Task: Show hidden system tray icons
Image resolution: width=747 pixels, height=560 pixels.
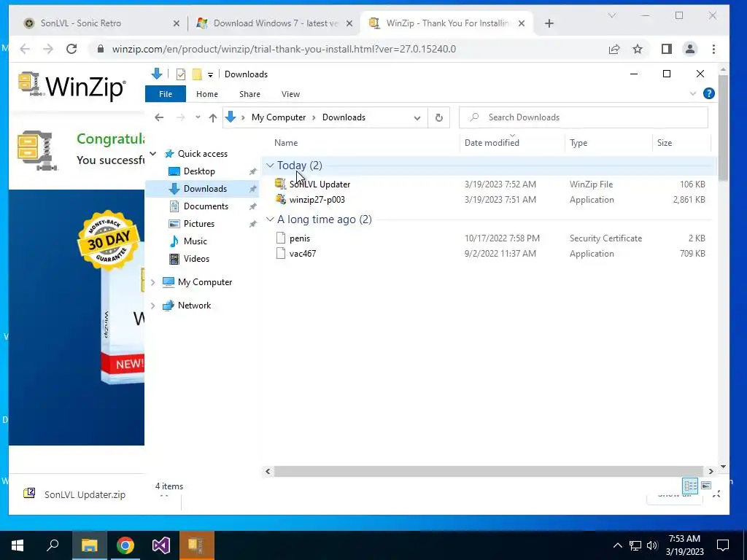Action: click(x=617, y=545)
